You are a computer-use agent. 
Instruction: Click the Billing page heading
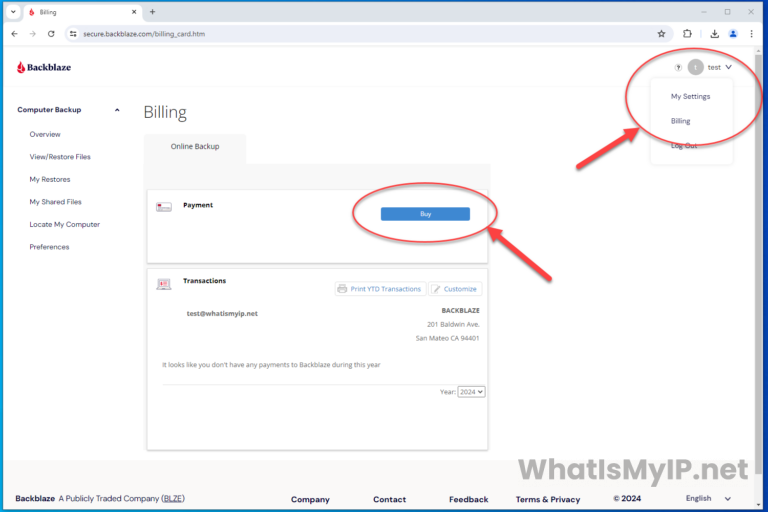tap(165, 112)
